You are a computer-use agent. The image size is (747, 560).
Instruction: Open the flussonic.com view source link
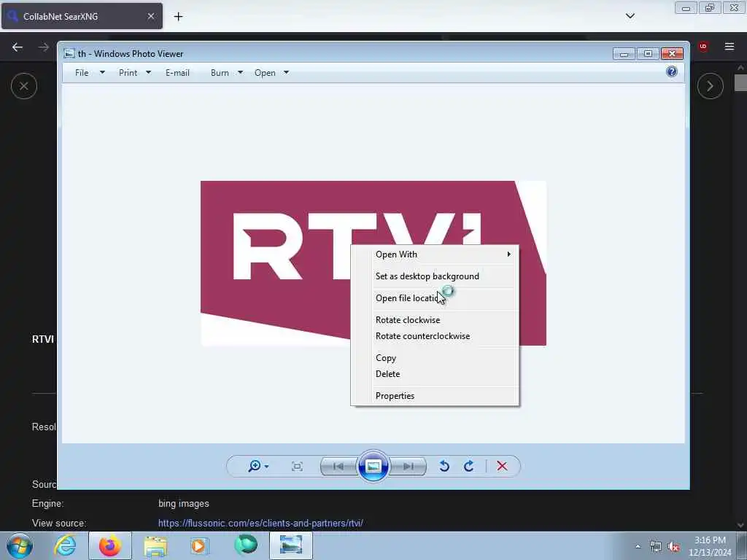(260, 524)
